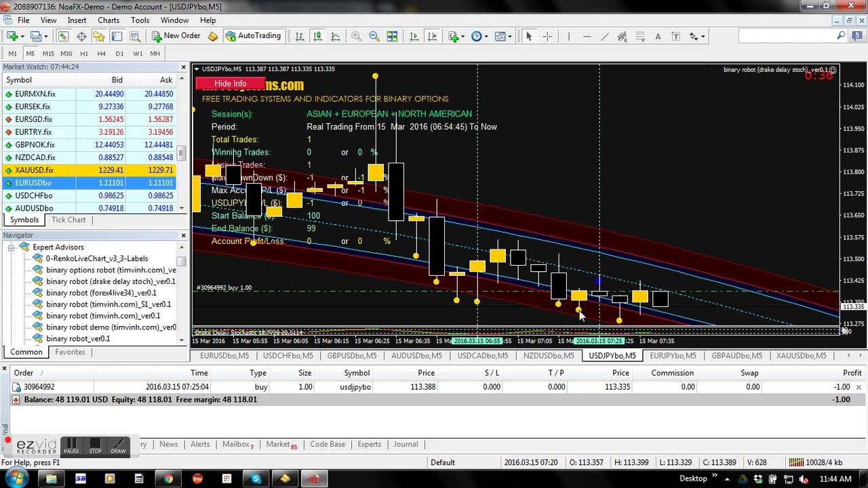Switch to H4 timeframe
This screenshot has width=868, height=488.
coord(102,54)
